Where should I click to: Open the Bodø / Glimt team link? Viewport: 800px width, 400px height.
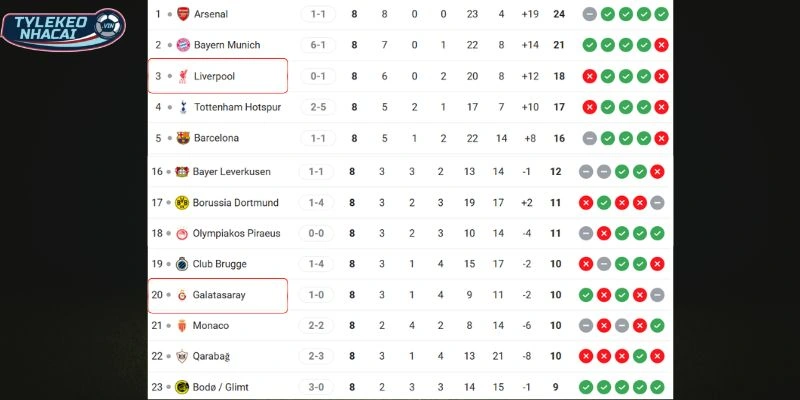(x=220, y=387)
